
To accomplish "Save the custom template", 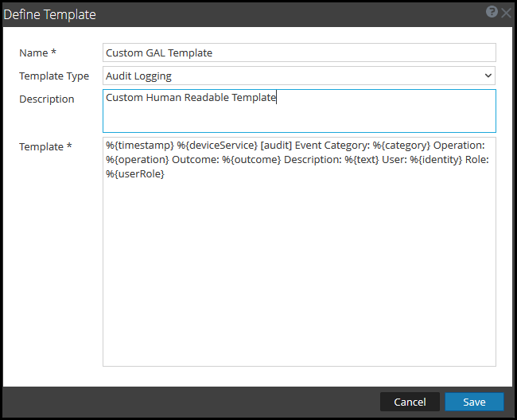I will [474, 402].
